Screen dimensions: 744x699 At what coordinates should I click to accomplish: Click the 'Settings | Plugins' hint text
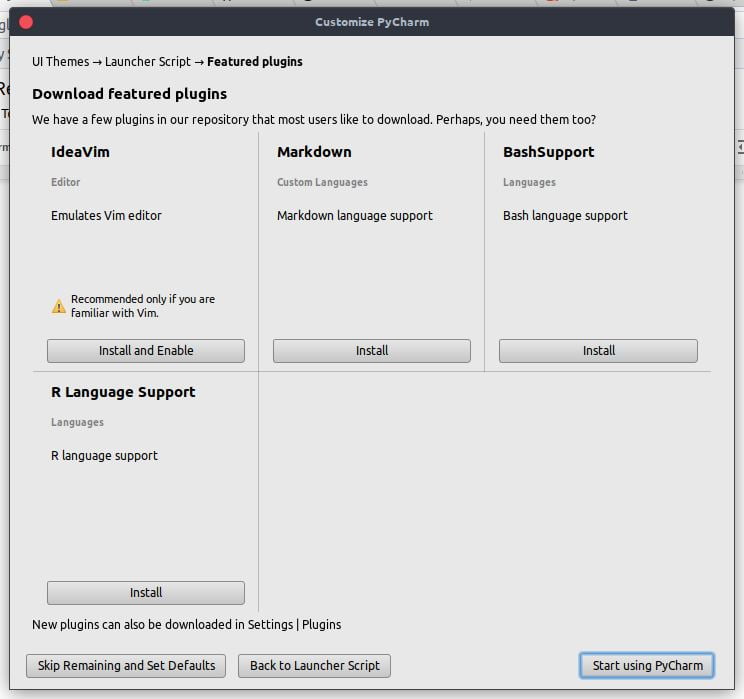tap(294, 624)
